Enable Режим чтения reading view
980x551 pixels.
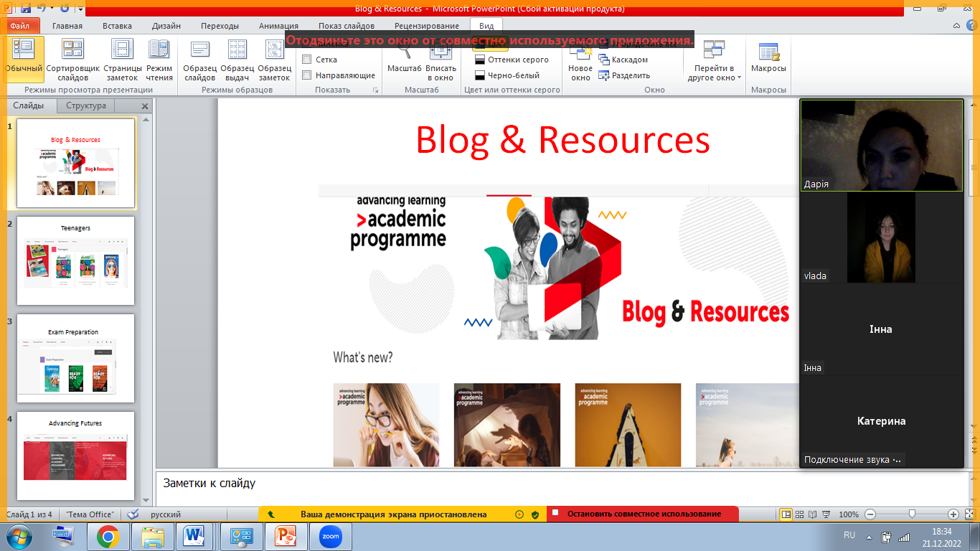[x=159, y=59]
